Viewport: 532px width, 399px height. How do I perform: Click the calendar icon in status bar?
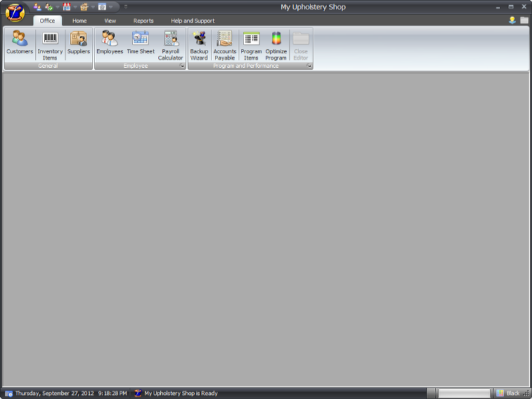[x=9, y=393]
